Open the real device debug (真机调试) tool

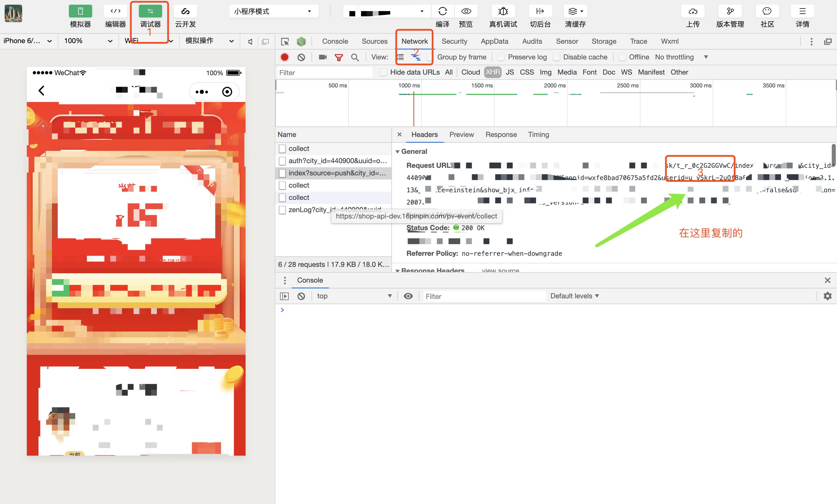[503, 12]
